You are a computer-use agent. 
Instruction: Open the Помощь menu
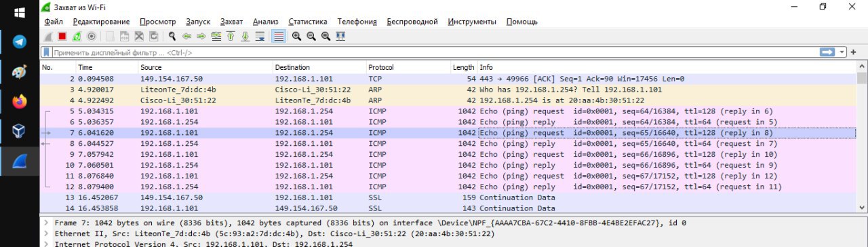click(x=522, y=22)
